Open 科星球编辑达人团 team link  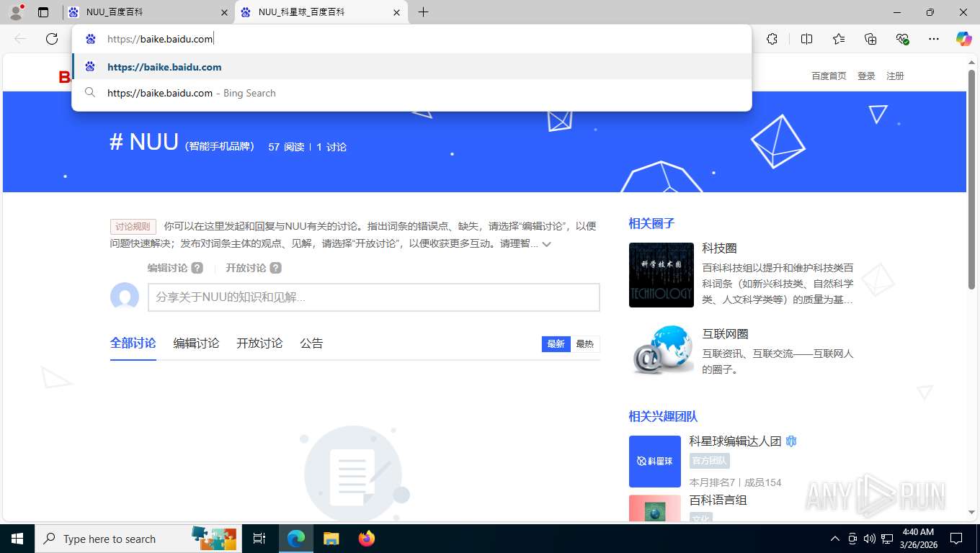pos(735,441)
